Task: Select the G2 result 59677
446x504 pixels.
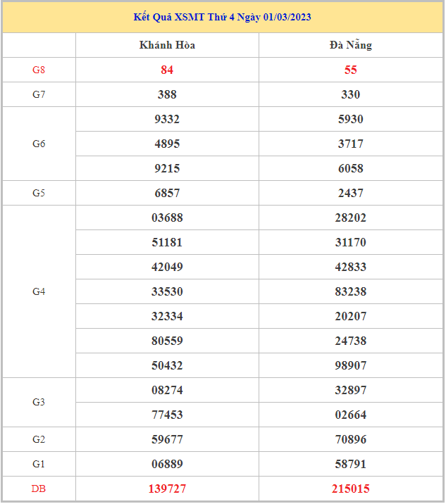Action: [x=167, y=439]
